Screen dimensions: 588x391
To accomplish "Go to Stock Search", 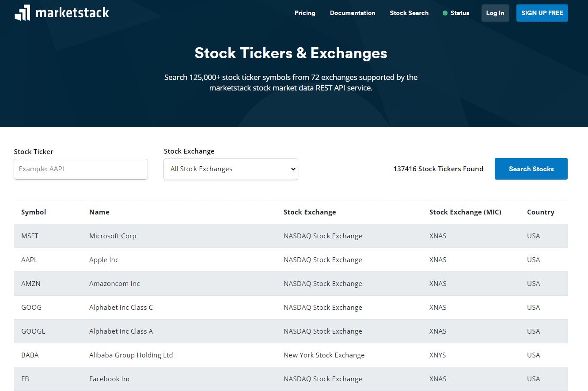I will pyautogui.click(x=409, y=13).
